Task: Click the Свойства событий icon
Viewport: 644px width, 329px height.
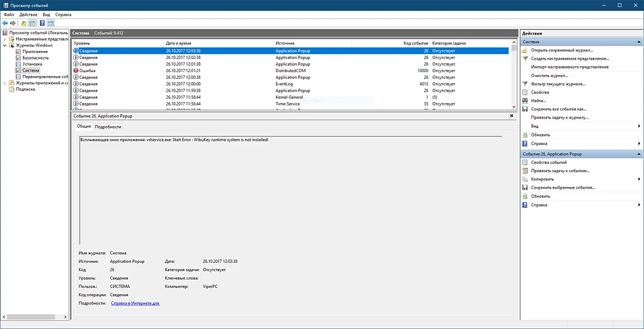Action: (525, 162)
